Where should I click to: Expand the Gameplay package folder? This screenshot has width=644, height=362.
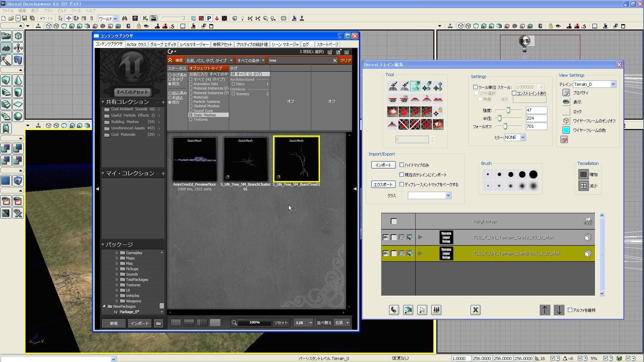coord(117,253)
